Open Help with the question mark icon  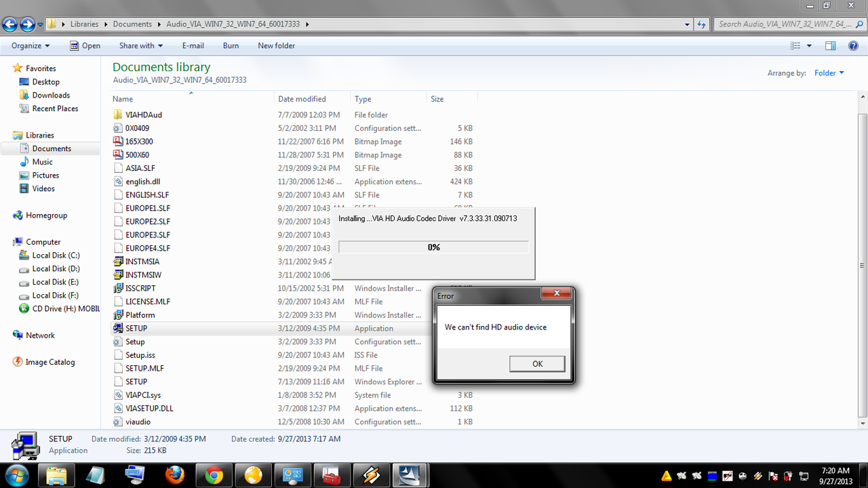pyautogui.click(x=853, y=45)
